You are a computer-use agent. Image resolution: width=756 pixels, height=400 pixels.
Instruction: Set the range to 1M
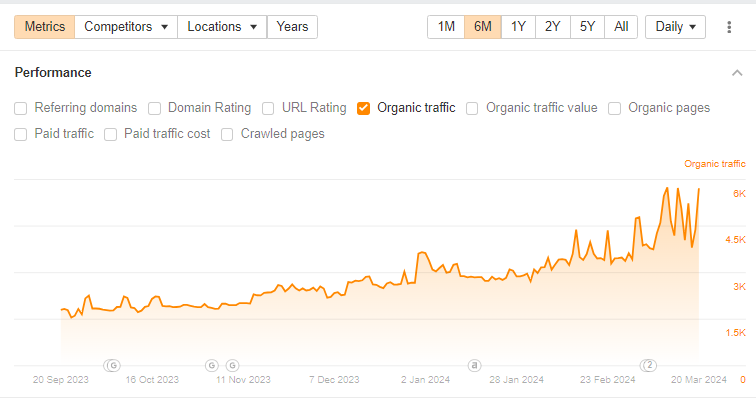(446, 27)
